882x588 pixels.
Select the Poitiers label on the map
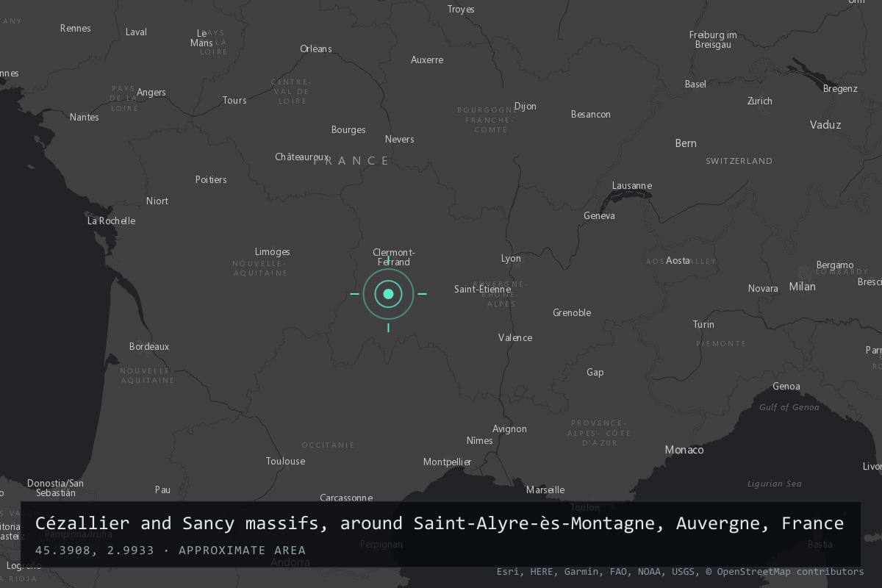(211, 179)
